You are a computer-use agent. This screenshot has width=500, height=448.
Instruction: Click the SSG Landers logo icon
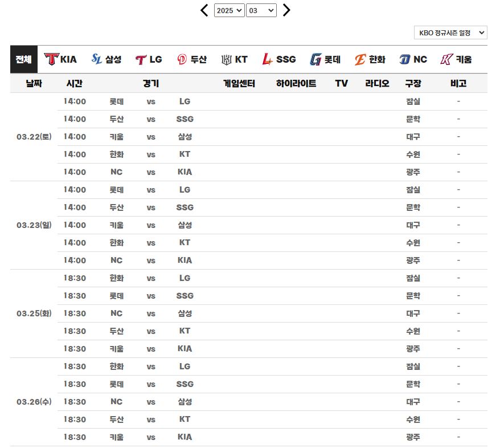click(267, 59)
